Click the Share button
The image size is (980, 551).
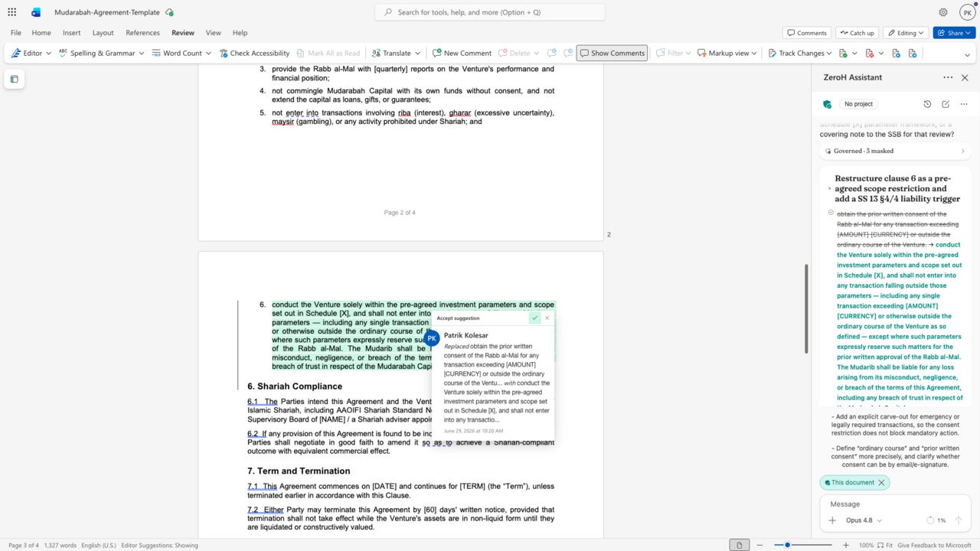click(954, 33)
